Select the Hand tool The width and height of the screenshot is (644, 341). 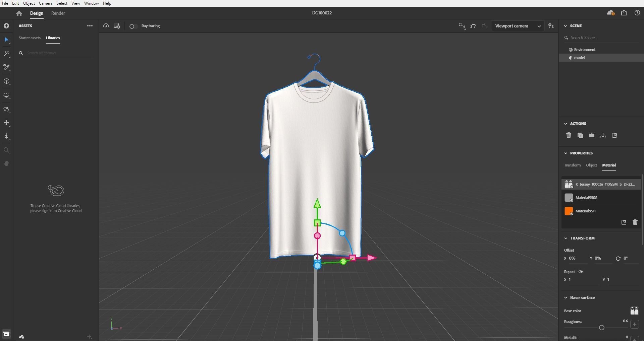pyautogui.click(x=6, y=163)
